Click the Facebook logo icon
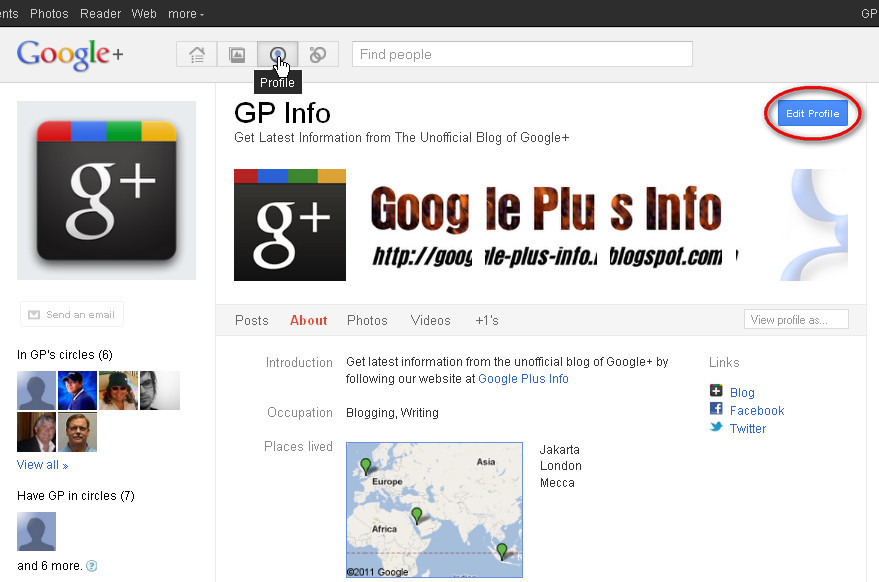Image resolution: width=879 pixels, height=582 pixels. click(716, 409)
